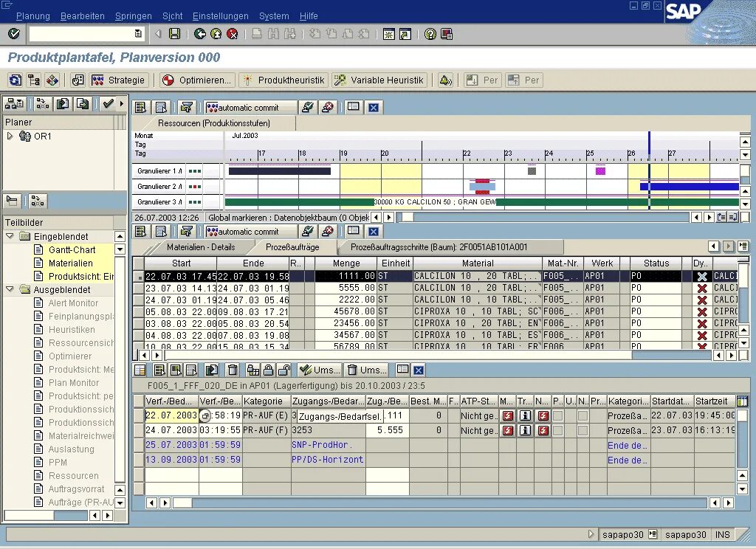756x549 pixels.
Task: Toggle N checkbox in row 22.07.2003
Action: [583, 415]
